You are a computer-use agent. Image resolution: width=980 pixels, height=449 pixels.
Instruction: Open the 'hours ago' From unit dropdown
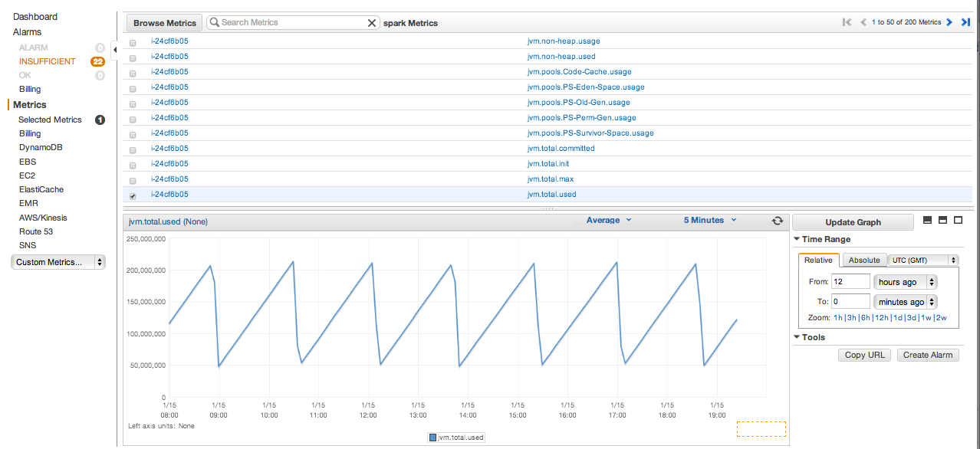906,282
